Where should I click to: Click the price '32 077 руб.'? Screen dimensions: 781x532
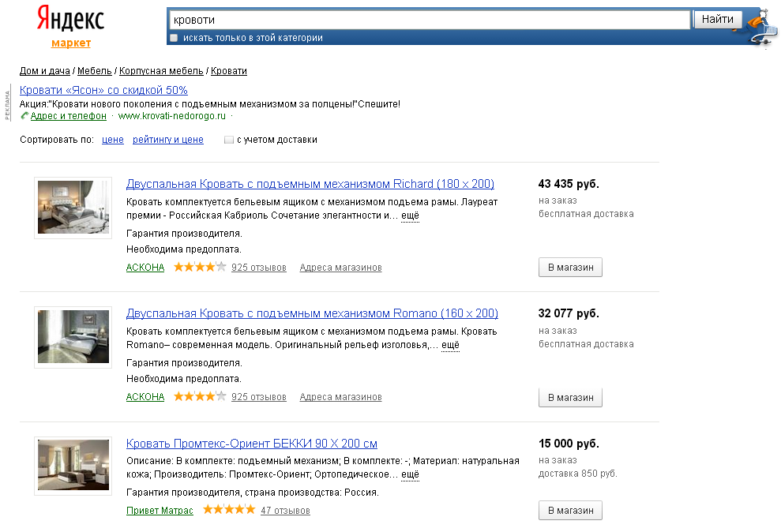pos(569,313)
